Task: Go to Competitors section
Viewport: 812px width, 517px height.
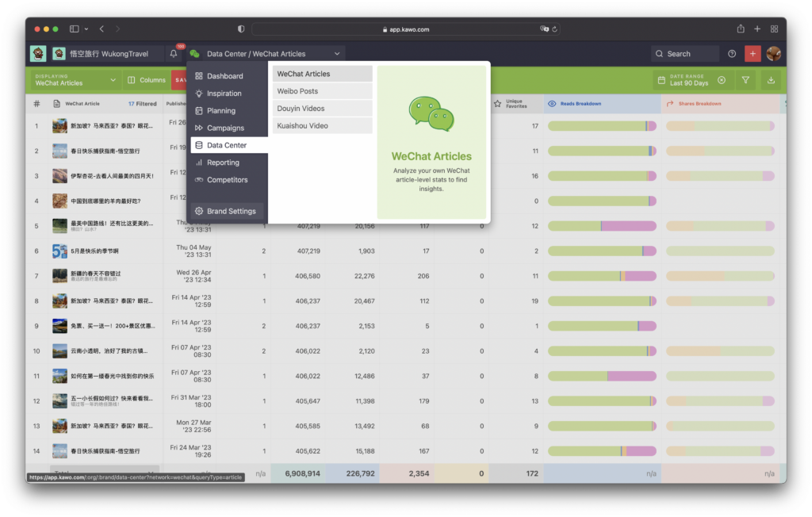Action: tap(228, 180)
